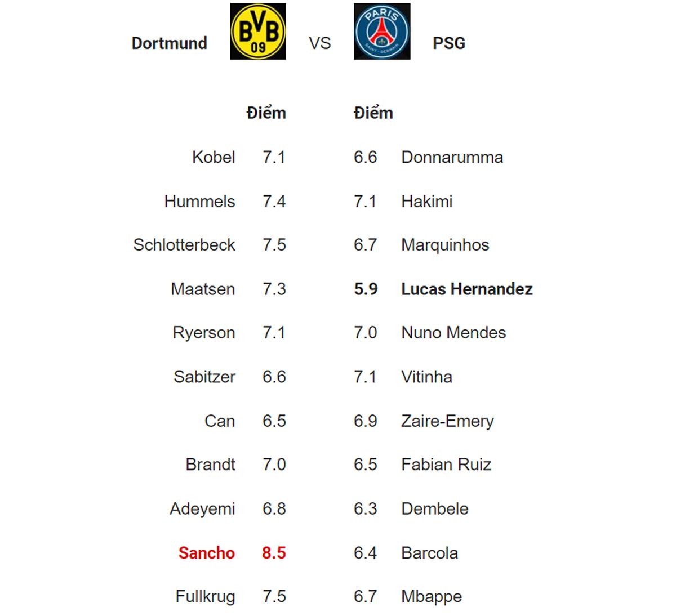Select Kobel in the Dortmund lineup
676x616 pixels.
(213, 157)
